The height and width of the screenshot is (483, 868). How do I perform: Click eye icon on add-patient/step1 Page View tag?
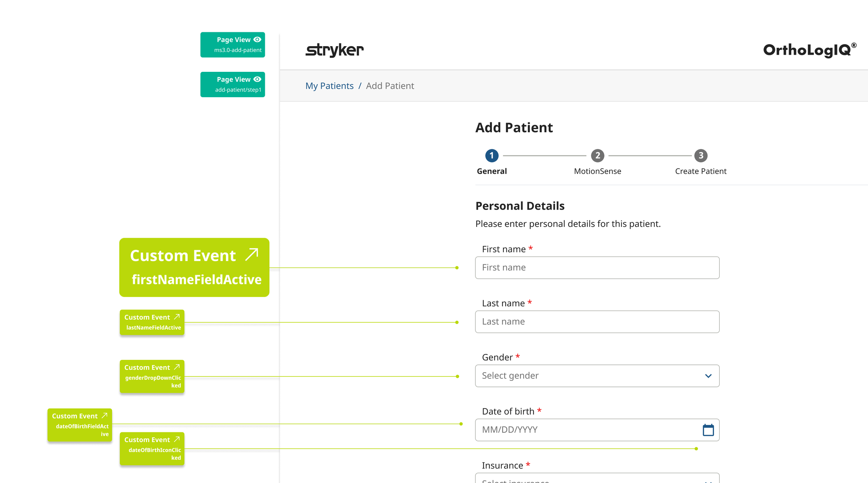[x=257, y=79]
